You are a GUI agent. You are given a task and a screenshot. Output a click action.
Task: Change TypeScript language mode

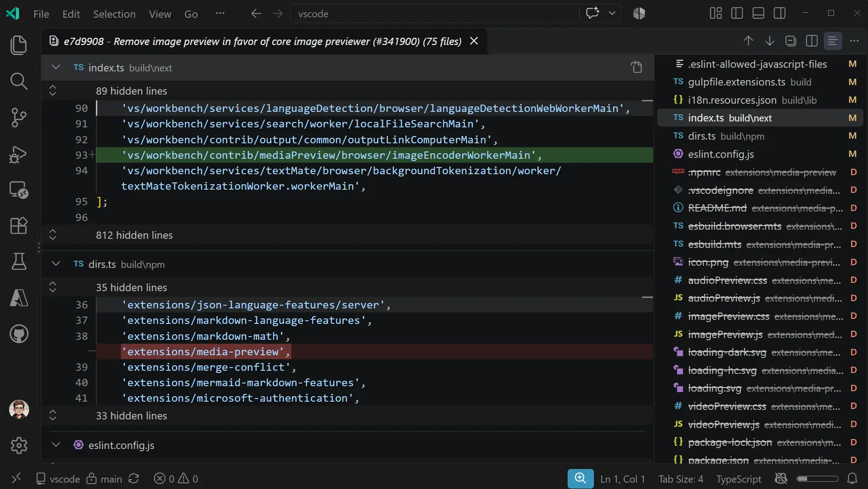tap(738, 479)
